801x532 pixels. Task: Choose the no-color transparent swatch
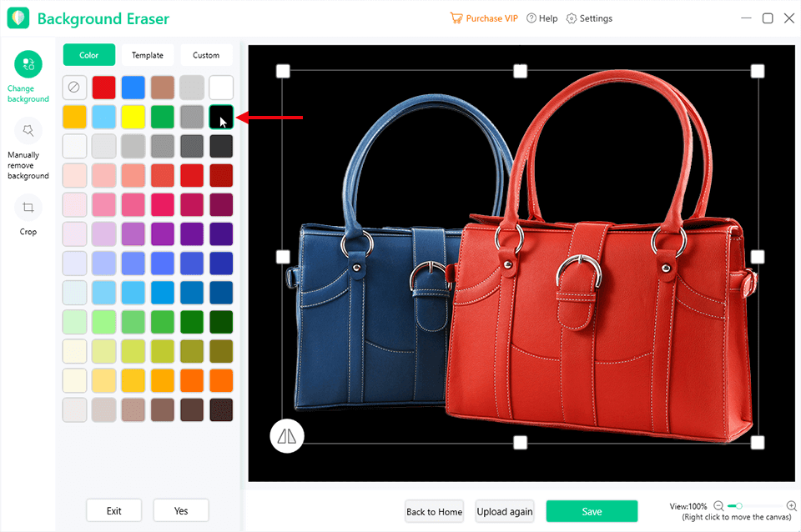[74, 87]
